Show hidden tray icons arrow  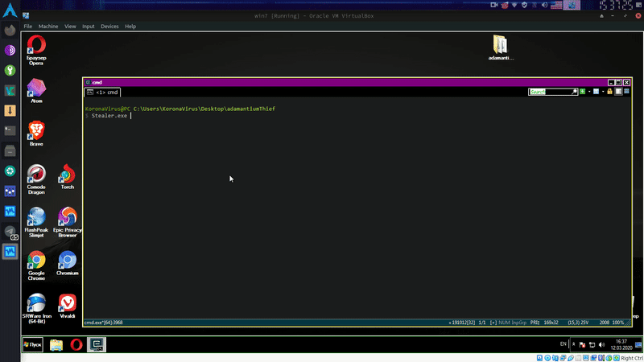pyautogui.click(x=573, y=344)
